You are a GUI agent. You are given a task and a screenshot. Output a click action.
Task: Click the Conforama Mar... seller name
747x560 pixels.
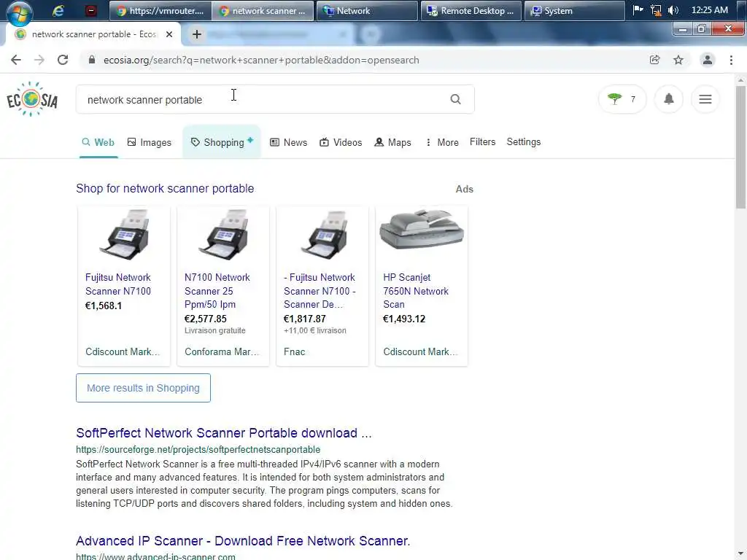(x=222, y=352)
